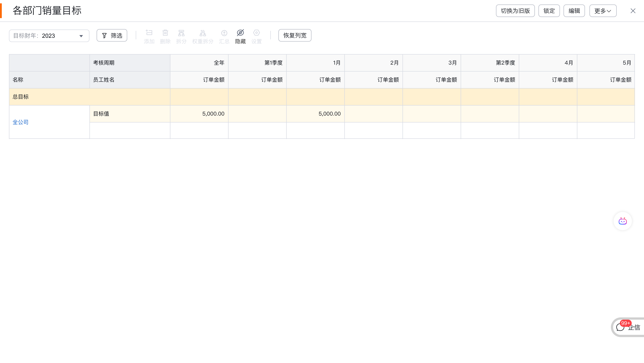This screenshot has width=644, height=363.
Task: Click the 编辑 (Edit) button
Action: click(x=574, y=11)
